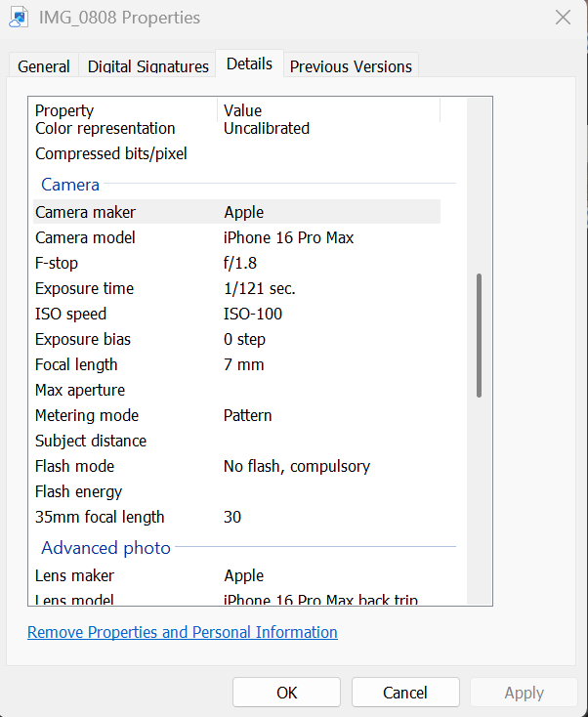Select the Exposure bias property
The height and width of the screenshot is (717, 588).
[x=83, y=339]
